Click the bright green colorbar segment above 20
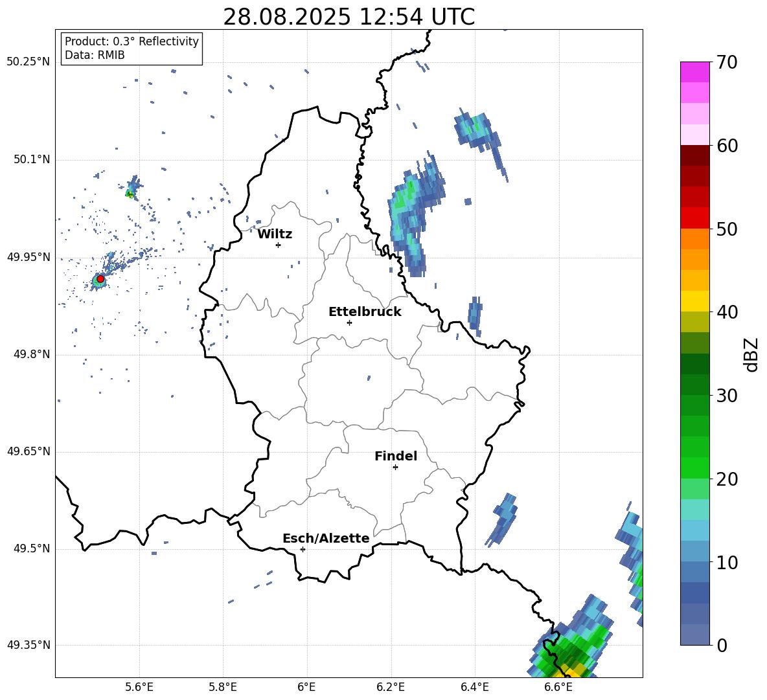Viewport: 767px width, 700px height. (694, 468)
